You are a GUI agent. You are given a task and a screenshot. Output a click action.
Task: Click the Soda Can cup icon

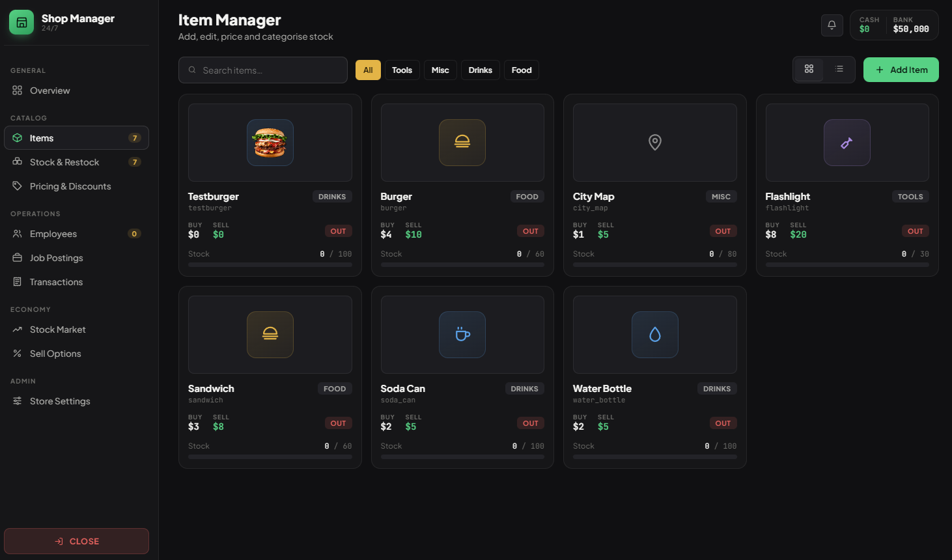click(x=462, y=335)
